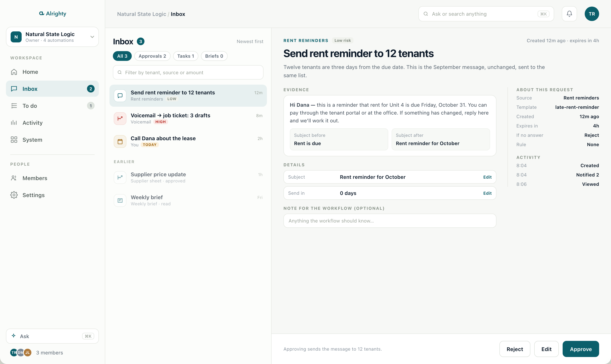
Task: Click the rent reminder message icon
Action: click(x=120, y=96)
